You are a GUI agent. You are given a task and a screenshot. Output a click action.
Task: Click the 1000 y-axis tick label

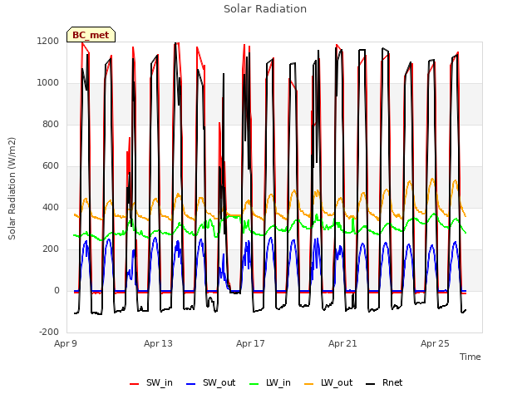click(x=48, y=83)
